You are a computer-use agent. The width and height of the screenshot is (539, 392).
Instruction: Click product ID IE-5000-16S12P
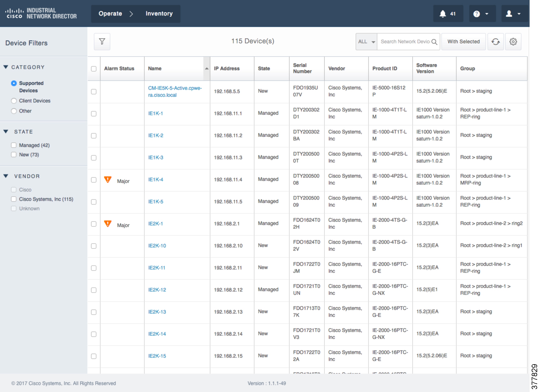[x=389, y=91]
